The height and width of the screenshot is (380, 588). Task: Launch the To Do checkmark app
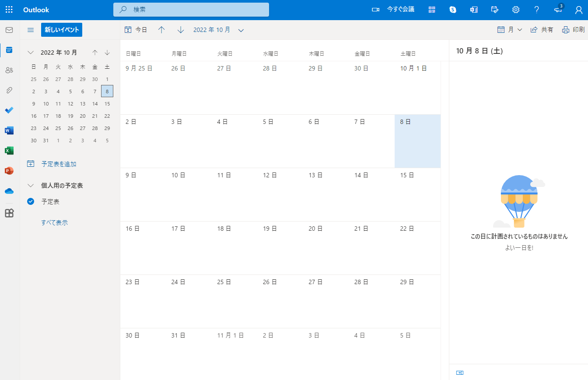(9, 110)
